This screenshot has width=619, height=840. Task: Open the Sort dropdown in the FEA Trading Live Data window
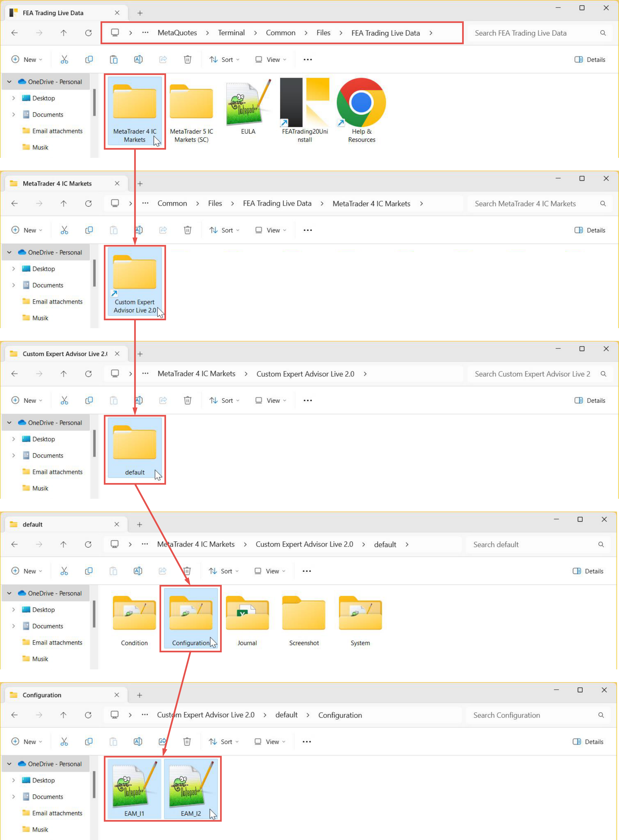coord(224,60)
